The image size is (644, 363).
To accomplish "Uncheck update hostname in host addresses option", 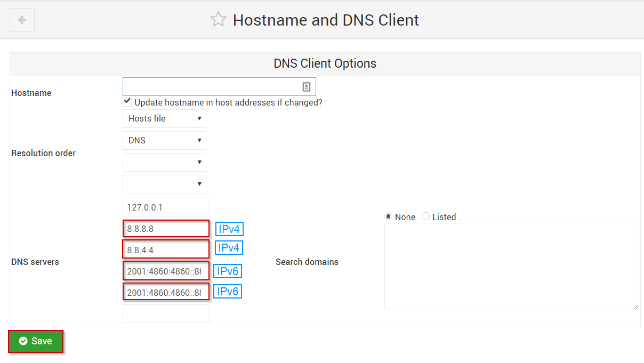I will (x=127, y=101).
